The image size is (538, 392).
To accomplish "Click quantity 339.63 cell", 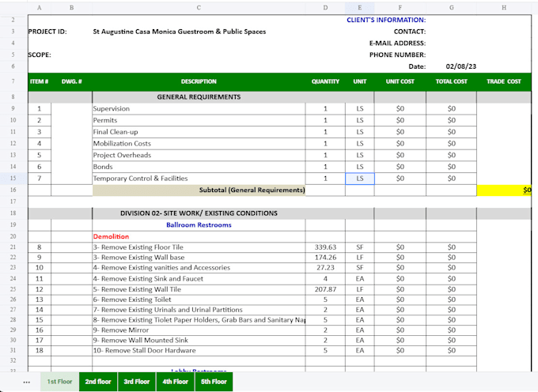I will [325, 247].
